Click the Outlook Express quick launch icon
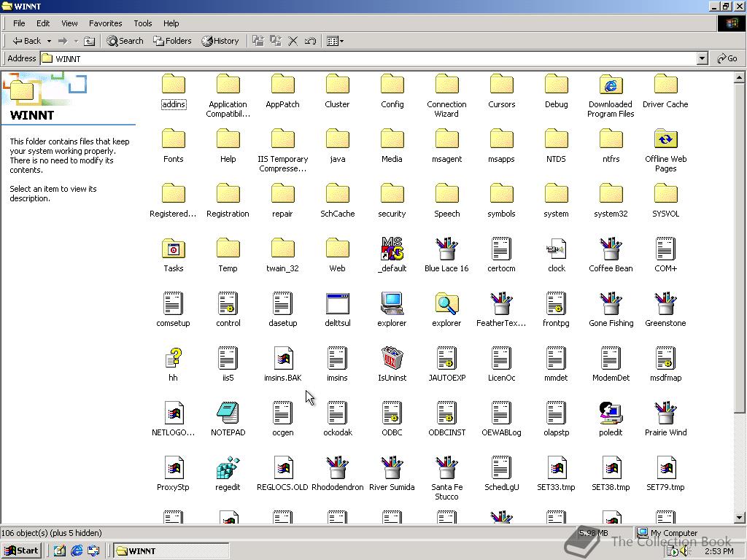Viewport: 747px width, 560px height. pyautogui.click(x=93, y=551)
